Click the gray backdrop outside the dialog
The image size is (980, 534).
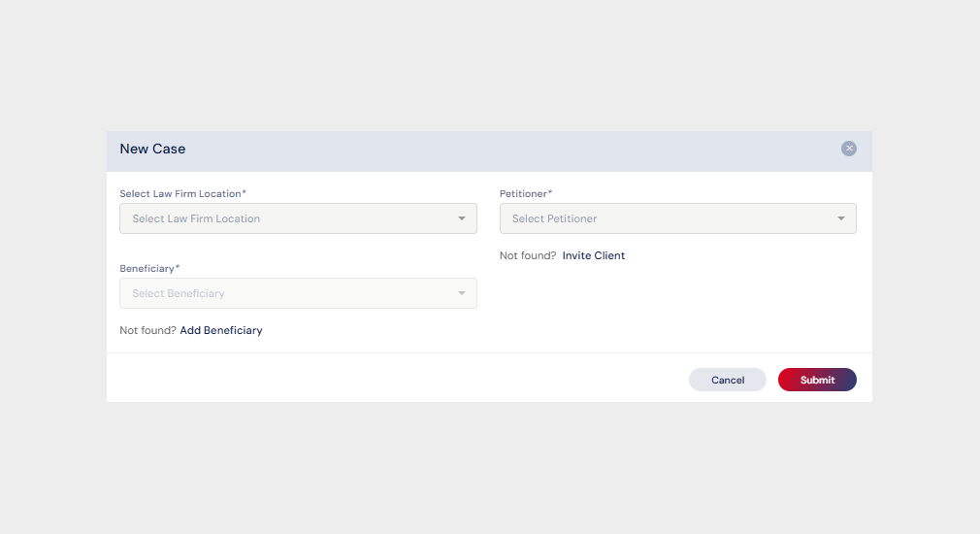click(485, 466)
